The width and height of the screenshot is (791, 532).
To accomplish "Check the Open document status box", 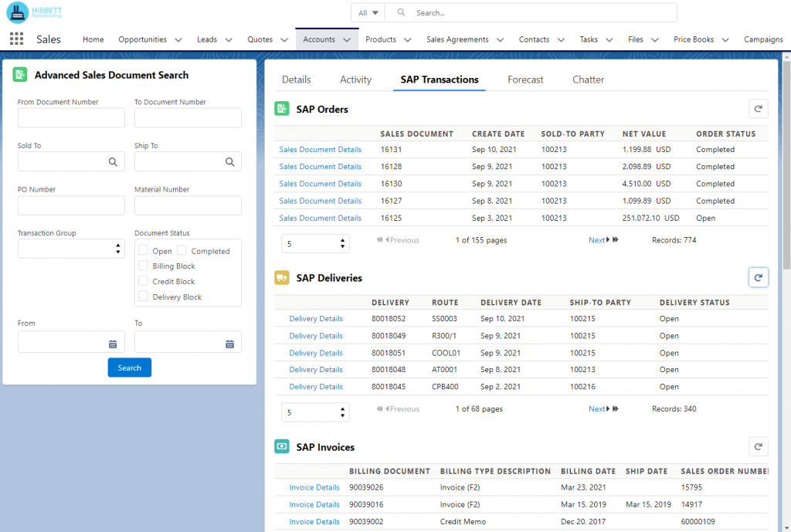I will pyautogui.click(x=143, y=250).
